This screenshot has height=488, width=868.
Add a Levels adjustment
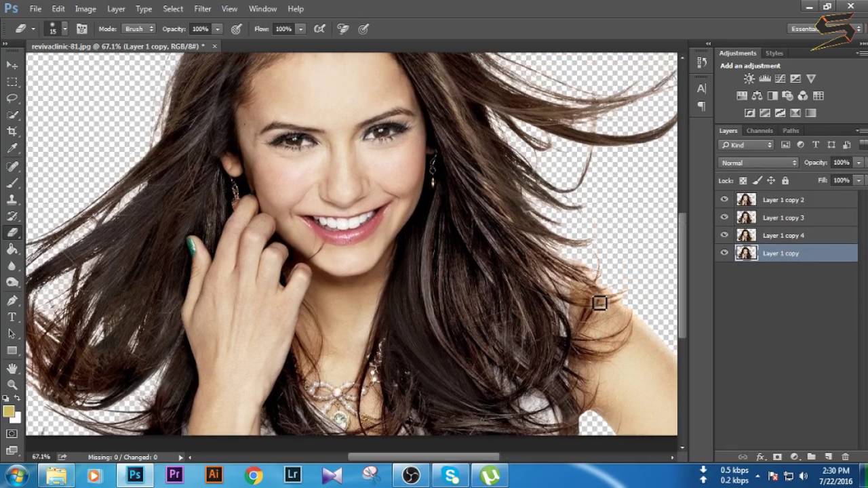point(765,79)
